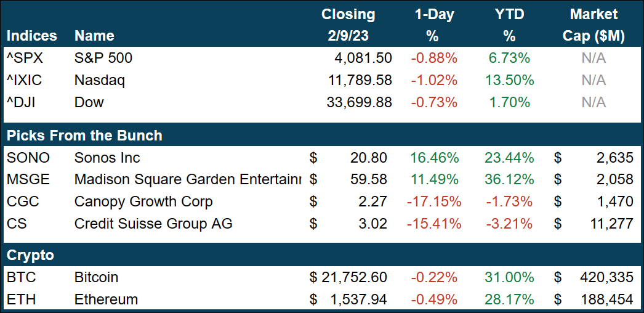The width and height of the screenshot is (644, 313).
Task: Select the Indices column header
Action: [31, 36]
